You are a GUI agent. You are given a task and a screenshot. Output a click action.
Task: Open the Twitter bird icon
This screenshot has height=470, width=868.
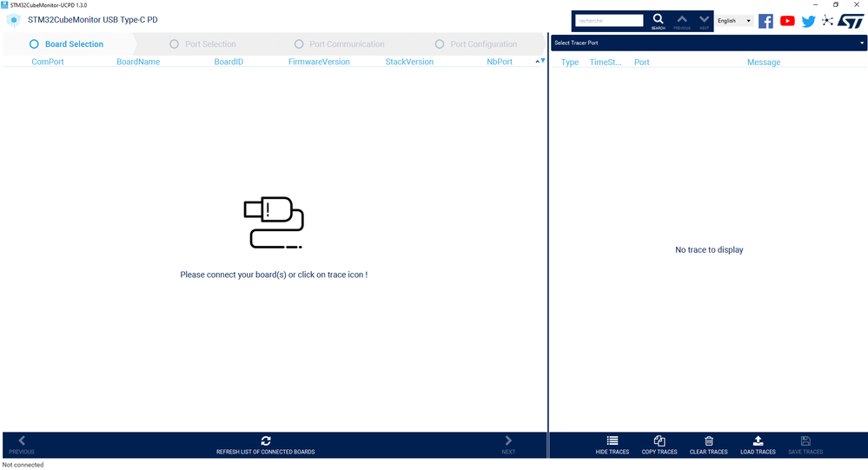pyautogui.click(x=808, y=21)
